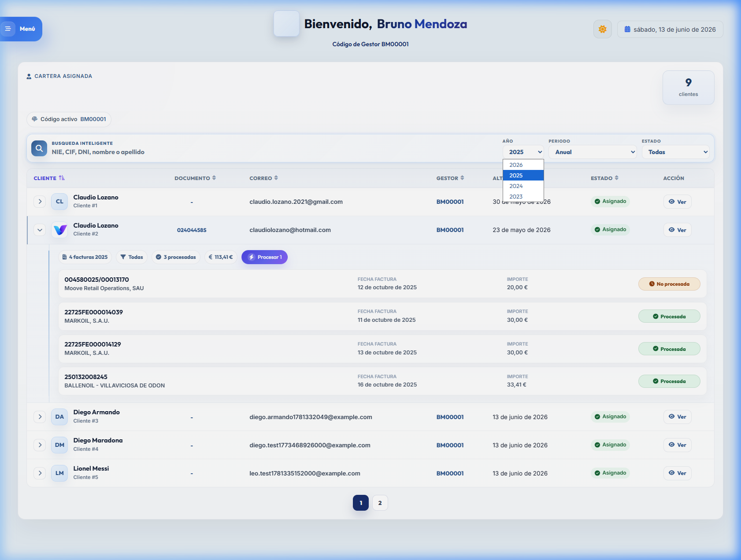Click the magnifier search icon
The width and height of the screenshot is (741, 560).
pyautogui.click(x=39, y=148)
